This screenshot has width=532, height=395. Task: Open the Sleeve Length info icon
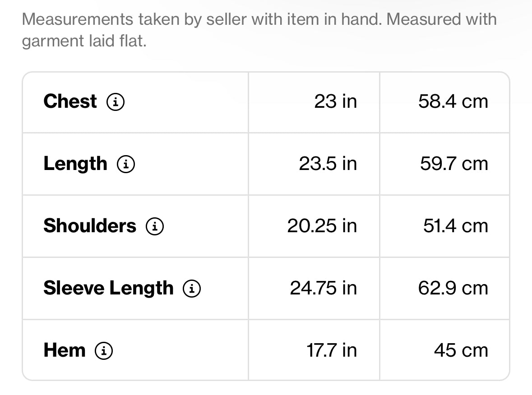click(x=192, y=289)
